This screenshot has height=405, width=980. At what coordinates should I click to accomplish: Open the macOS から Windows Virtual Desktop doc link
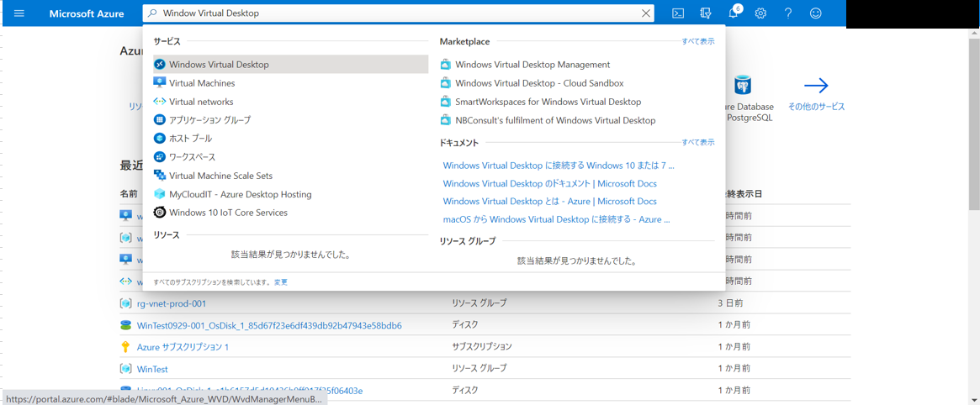coord(556,219)
